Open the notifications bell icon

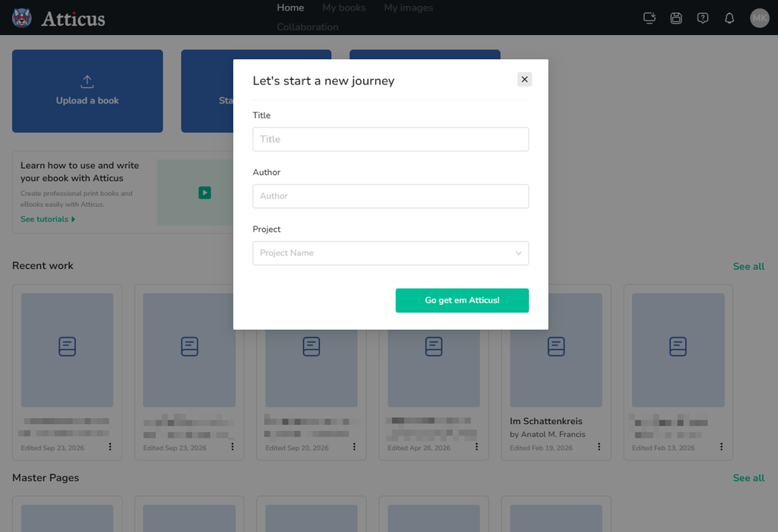click(729, 18)
